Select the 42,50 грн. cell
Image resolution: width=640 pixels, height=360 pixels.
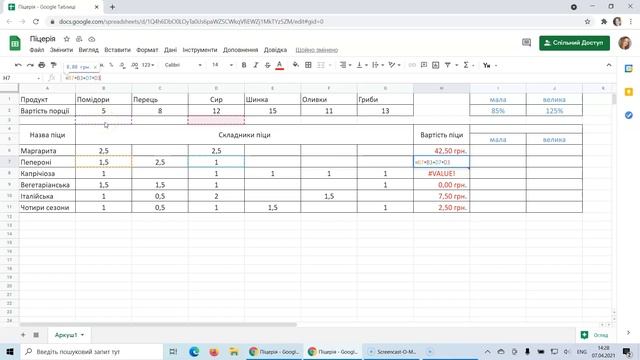click(x=442, y=151)
